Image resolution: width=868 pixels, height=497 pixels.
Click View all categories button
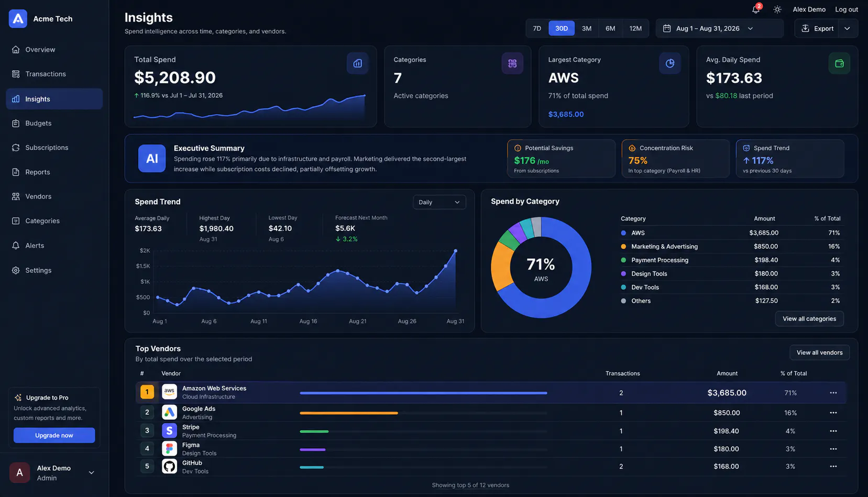809,318
